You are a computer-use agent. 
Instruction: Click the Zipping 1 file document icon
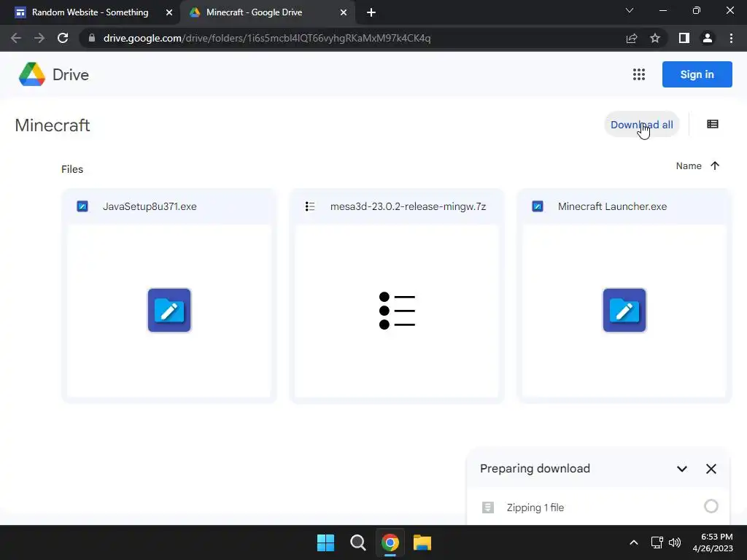tap(488, 507)
